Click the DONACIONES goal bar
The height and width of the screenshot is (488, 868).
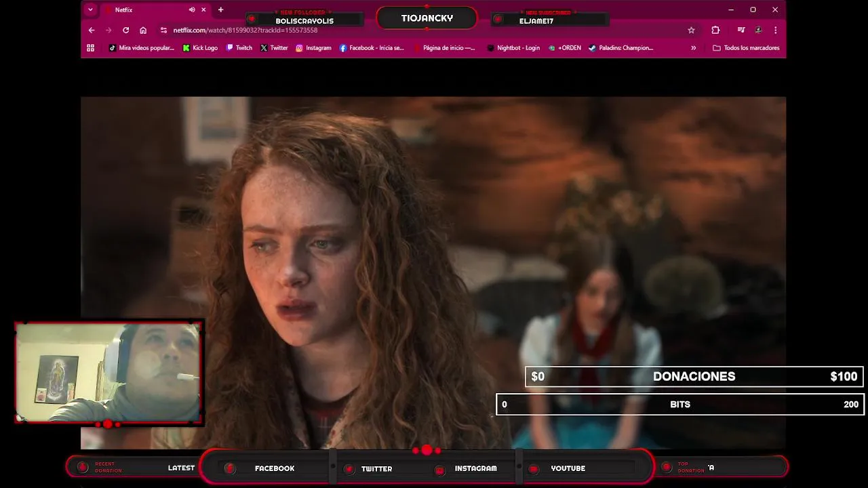(694, 377)
